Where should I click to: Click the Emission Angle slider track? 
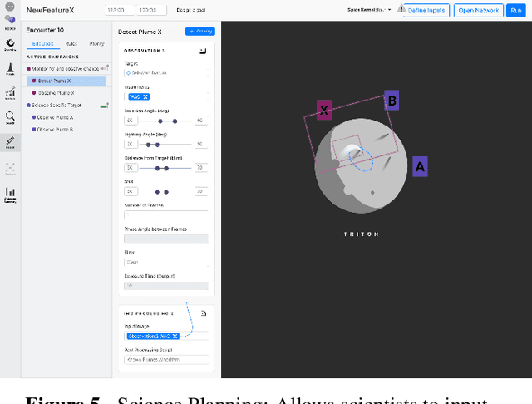[165, 121]
